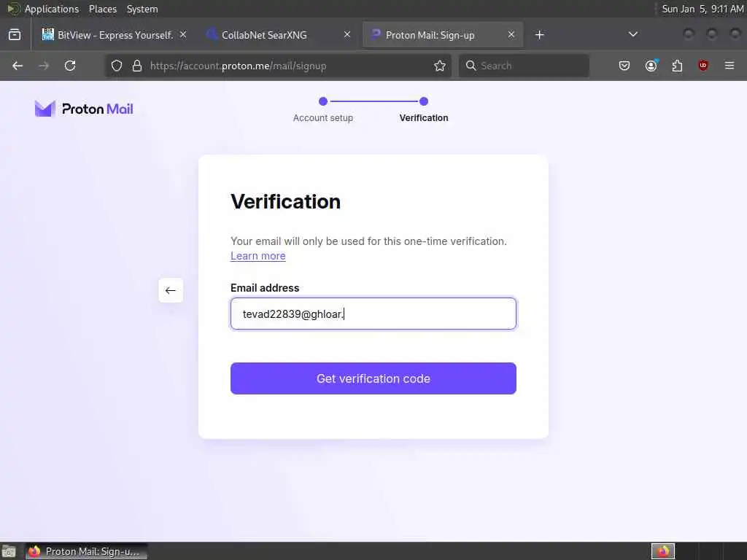Open the tracking protection shield icon
This screenshot has width=747, height=560.
(x=117, y=66)
